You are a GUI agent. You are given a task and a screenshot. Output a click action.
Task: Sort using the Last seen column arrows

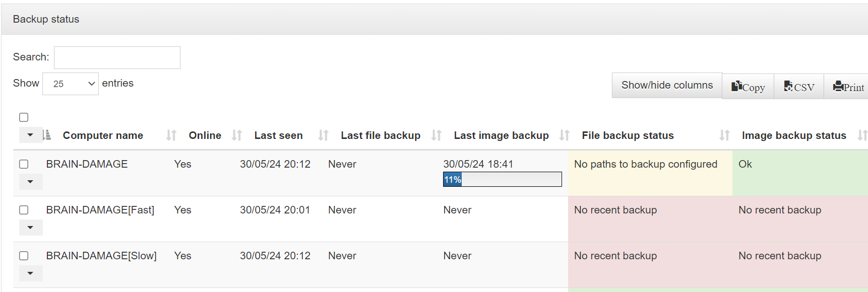coord(324,135)
